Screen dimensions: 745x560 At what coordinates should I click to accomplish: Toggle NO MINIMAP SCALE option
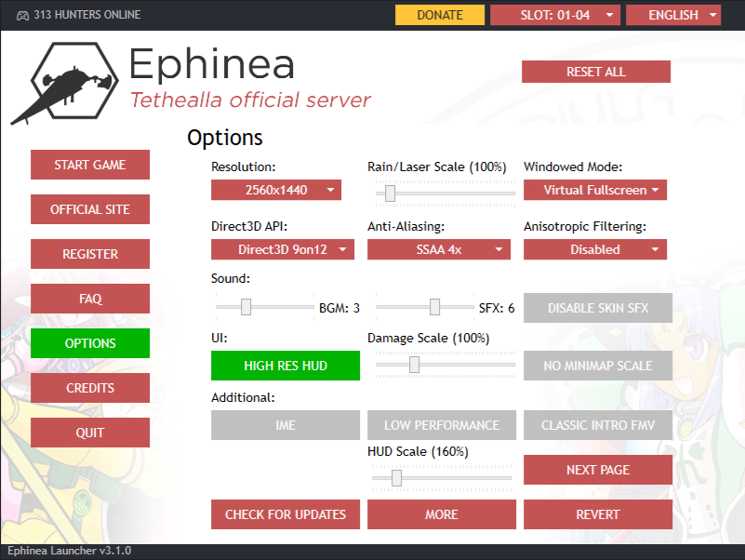[598, 366]
